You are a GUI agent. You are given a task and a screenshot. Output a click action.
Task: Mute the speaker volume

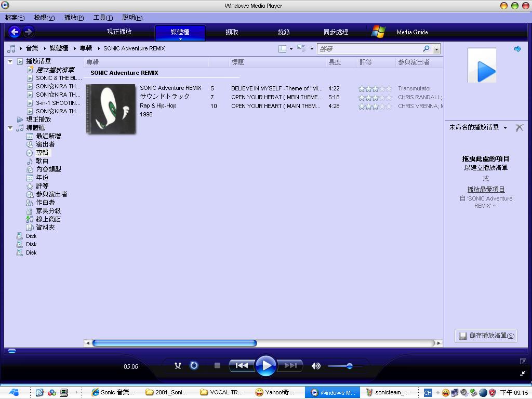click(x=315, y=366)
